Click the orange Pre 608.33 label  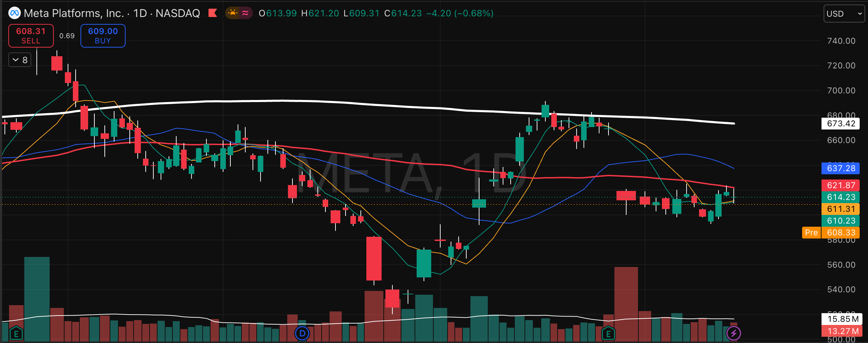pyautogui.click(x=831, y=233)
